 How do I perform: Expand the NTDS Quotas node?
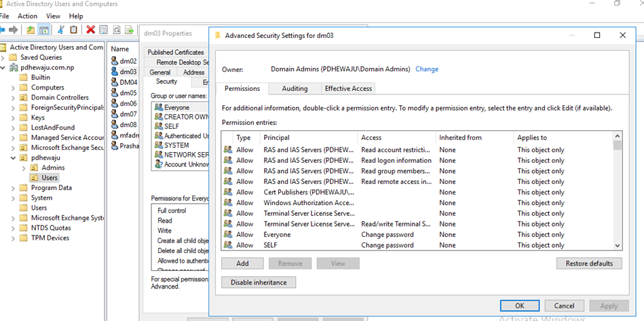pyautogui.click(x=13, y=228)
